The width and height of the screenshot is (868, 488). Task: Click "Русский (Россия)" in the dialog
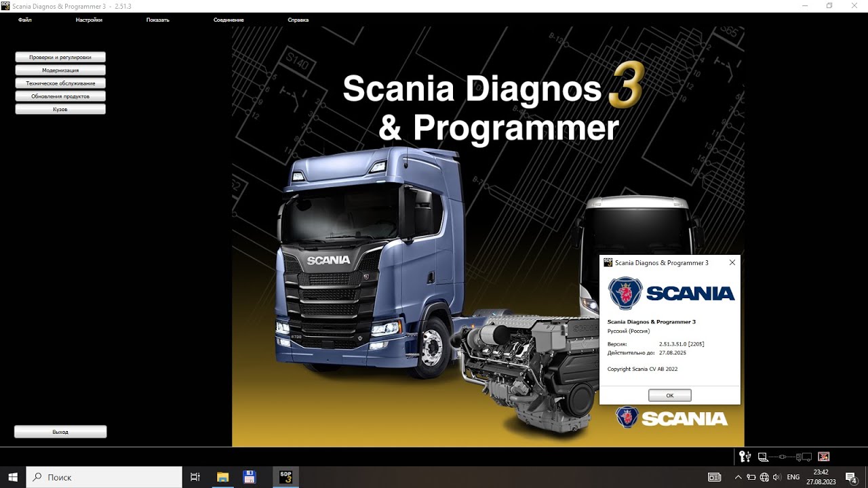pyautogui.click(x=629, y=331)
